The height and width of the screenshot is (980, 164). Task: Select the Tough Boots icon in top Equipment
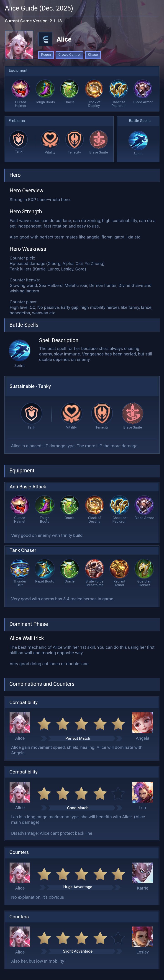click(x=45, y=89)
